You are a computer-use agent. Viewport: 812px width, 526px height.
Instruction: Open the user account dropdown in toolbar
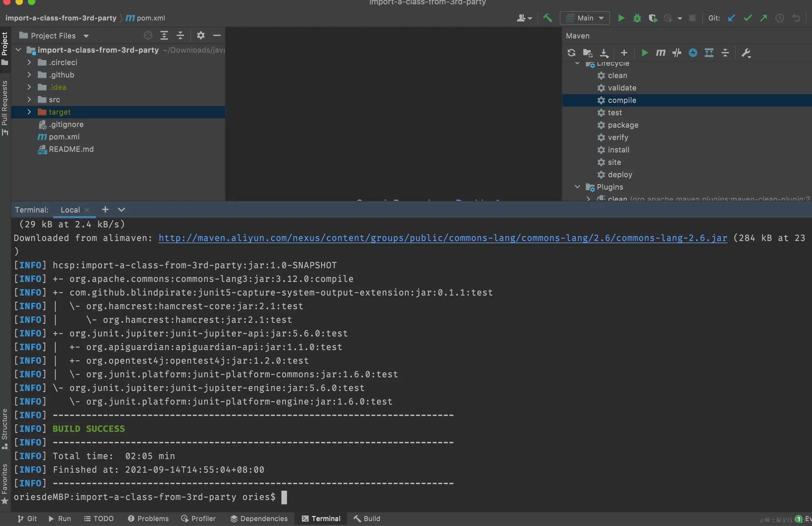tap(524, 18)
